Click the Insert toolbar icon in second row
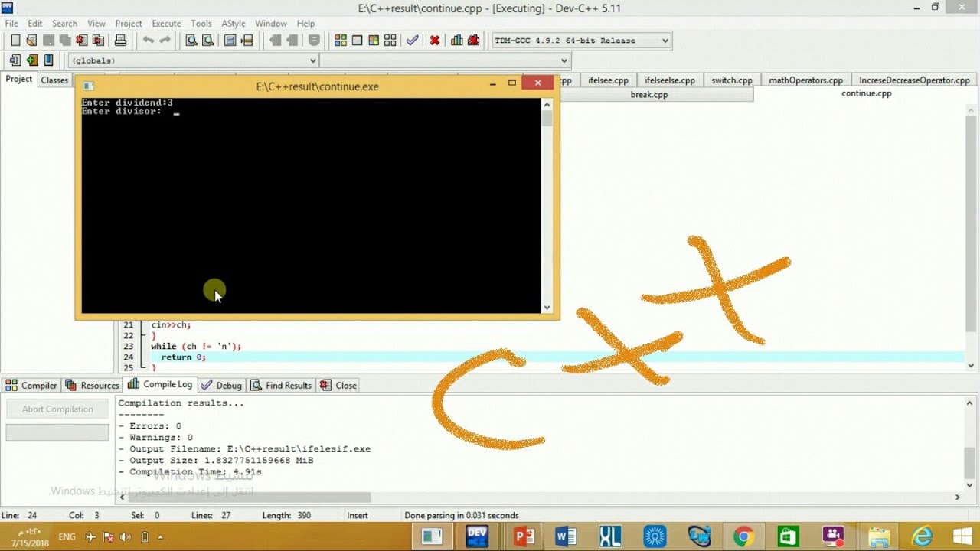The image size is (980, 551). pos(15,60)
